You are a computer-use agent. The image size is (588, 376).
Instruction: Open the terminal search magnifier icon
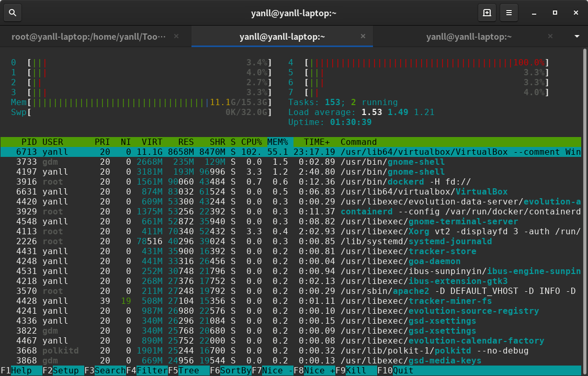pos(13,13)
